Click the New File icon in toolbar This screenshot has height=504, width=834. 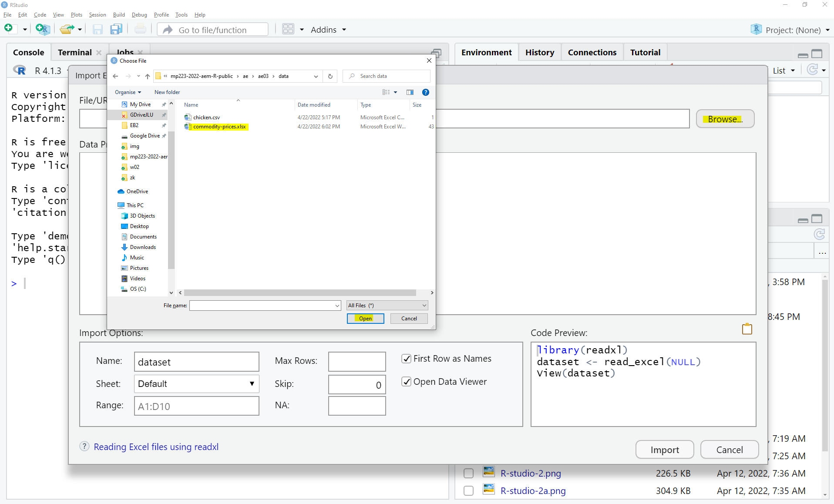[x=9, y=29]
